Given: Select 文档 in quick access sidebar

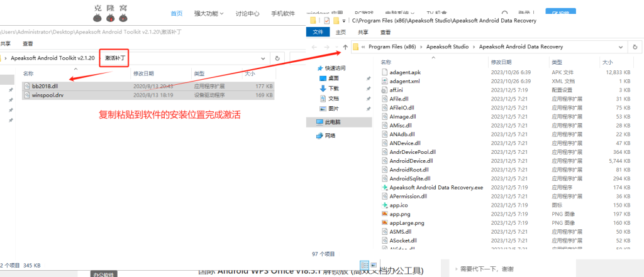Looking at the screenshot, I should tap(333, 99).
